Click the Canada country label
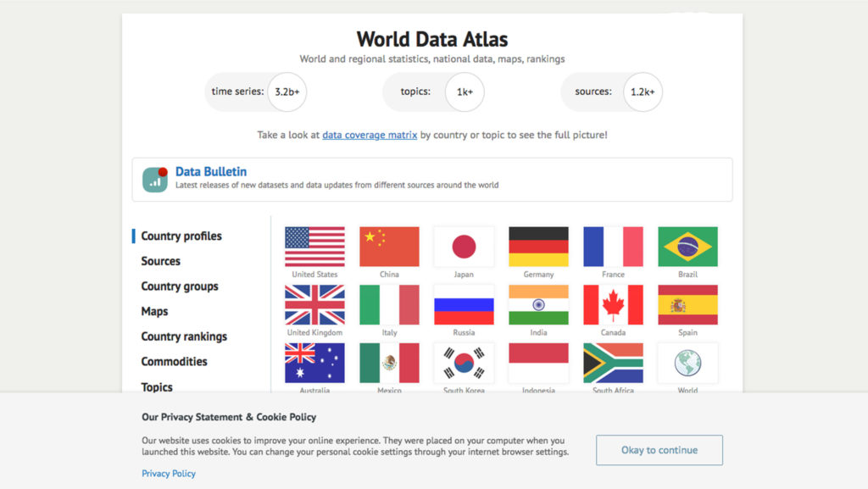The width and height of the screenshot is (868, 489). coord(614,332)
